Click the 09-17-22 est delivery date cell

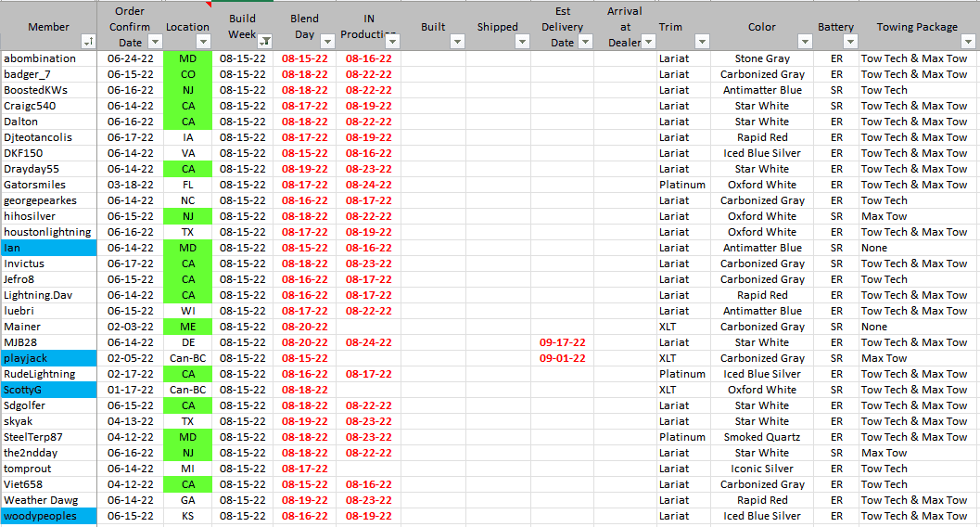562,342
